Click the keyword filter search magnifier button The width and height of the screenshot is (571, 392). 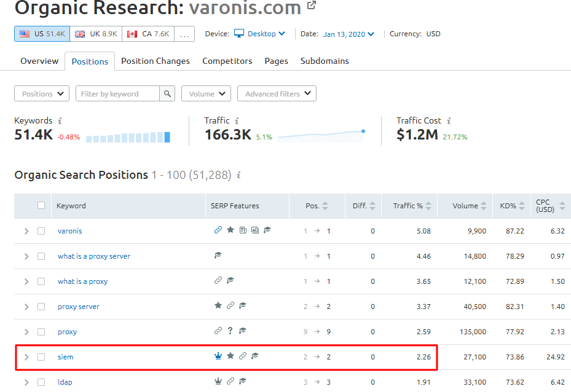(167, 93)
